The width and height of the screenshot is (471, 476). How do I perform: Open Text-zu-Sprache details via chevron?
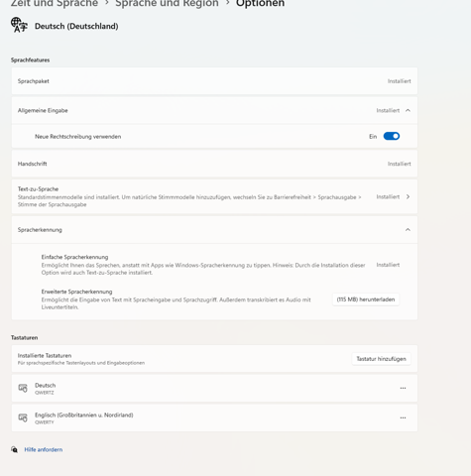click(408, 196)
